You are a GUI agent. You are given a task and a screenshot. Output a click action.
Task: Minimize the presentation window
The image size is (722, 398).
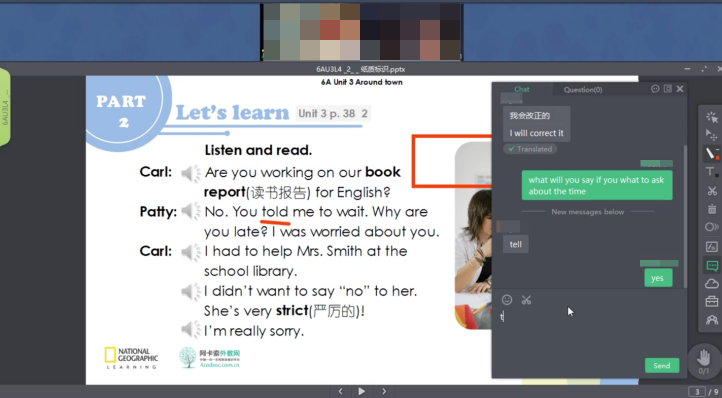(x=687, y=69)
